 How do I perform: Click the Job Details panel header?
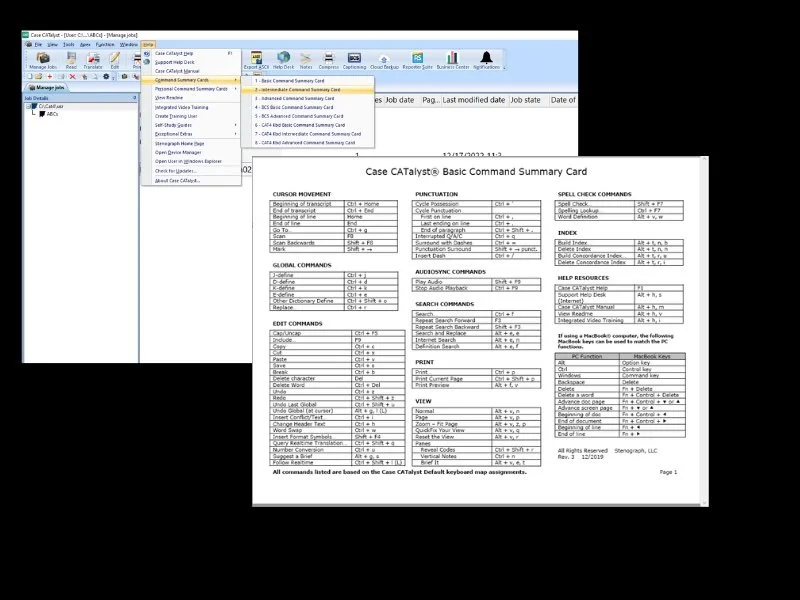tap(80, 98)
